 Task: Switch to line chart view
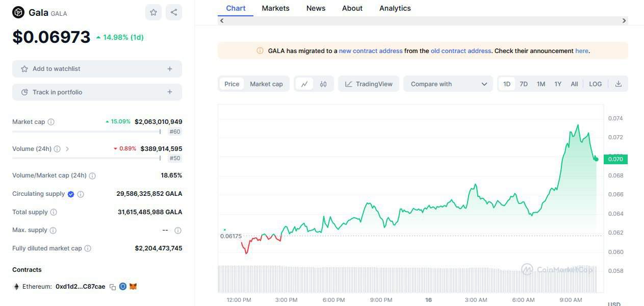[304, 84]
